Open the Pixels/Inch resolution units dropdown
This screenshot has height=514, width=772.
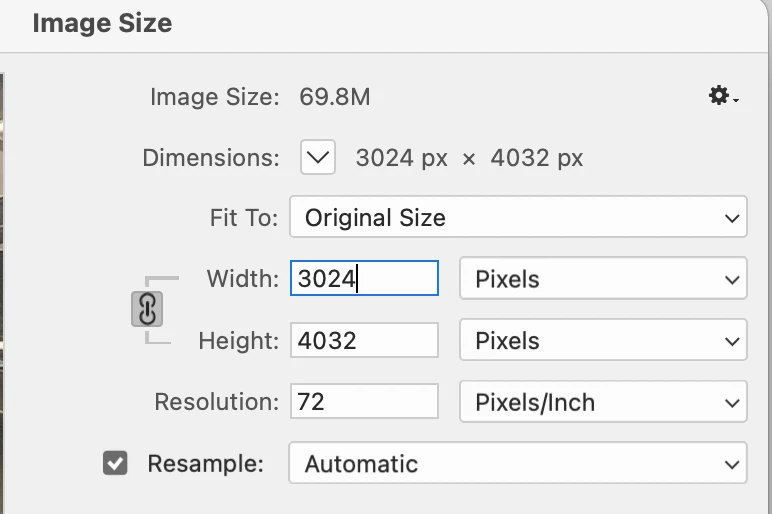(603, 402)
